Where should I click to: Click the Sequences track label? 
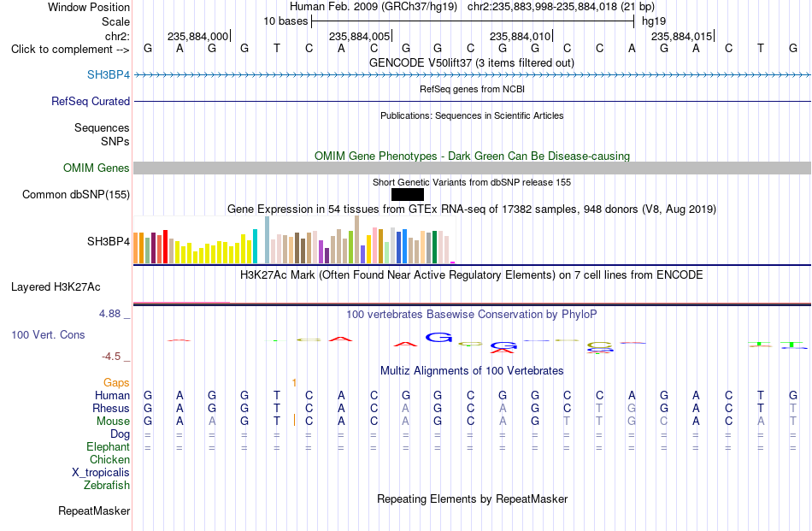tap(102, 127)
